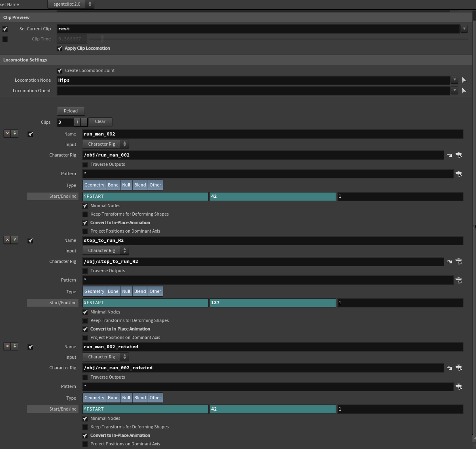Image resolution: width=476 pixels, height=449 pixels.
Task: Click the Locomotion Node selector arrow icon
Action: [x=464, y=80]
